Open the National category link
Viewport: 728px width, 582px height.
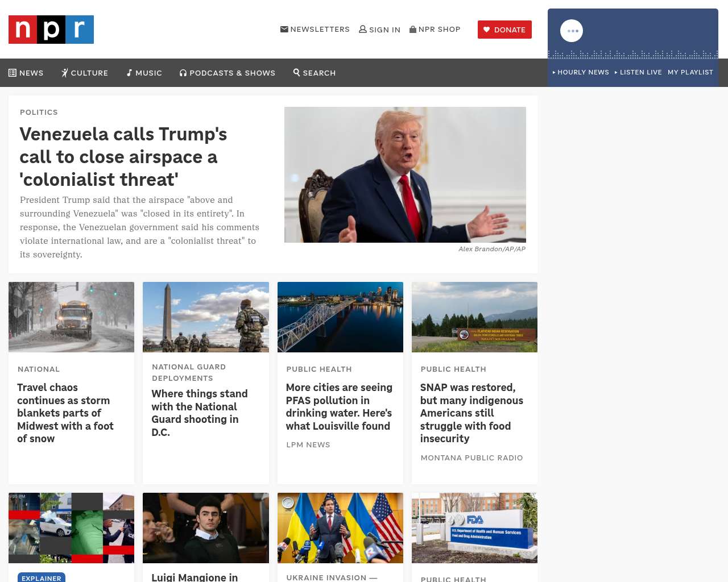pyautogui.click(x=39, y=369)
